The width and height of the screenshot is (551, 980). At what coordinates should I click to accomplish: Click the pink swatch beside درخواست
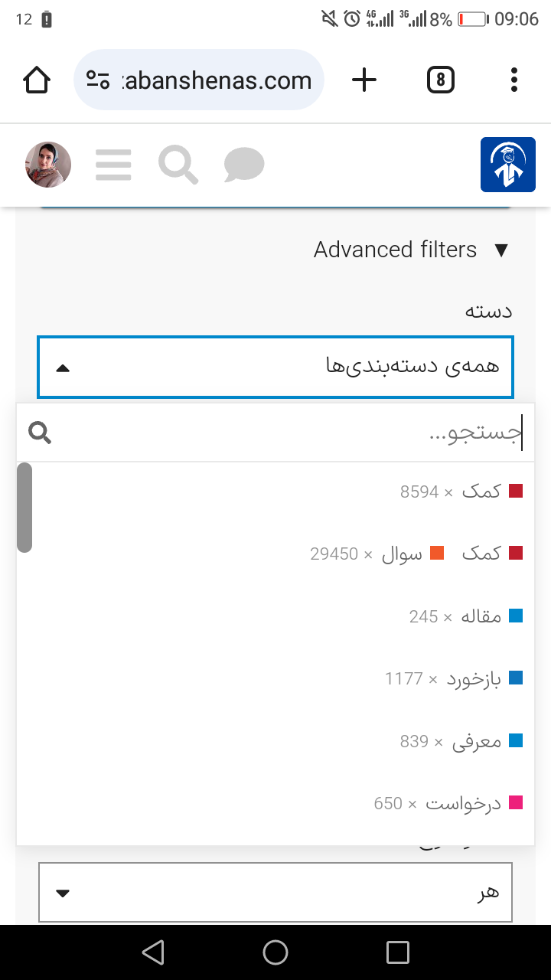516,803
